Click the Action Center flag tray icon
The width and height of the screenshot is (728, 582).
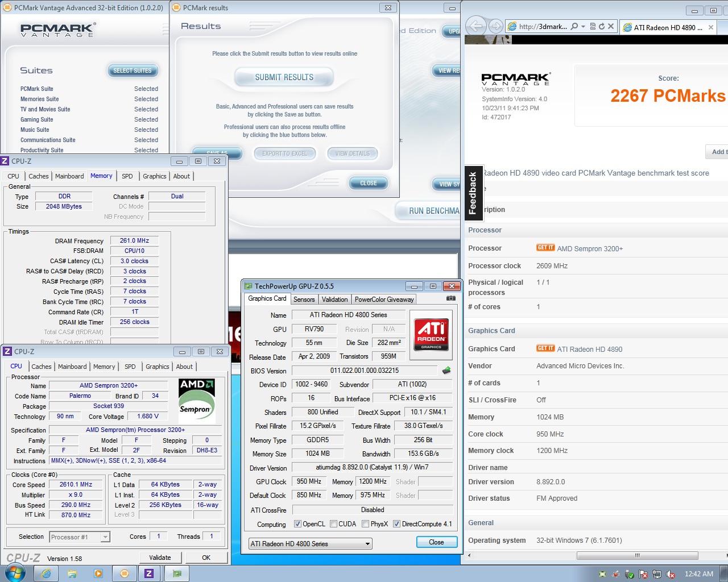pyautogui.click(x=643, y=574)
